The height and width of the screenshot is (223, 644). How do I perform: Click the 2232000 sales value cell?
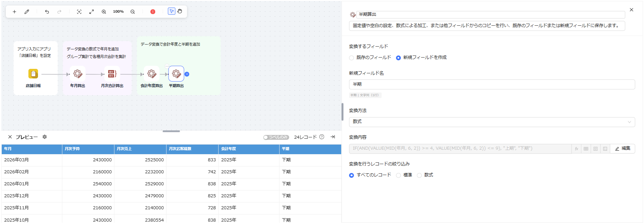click(140, 172)
